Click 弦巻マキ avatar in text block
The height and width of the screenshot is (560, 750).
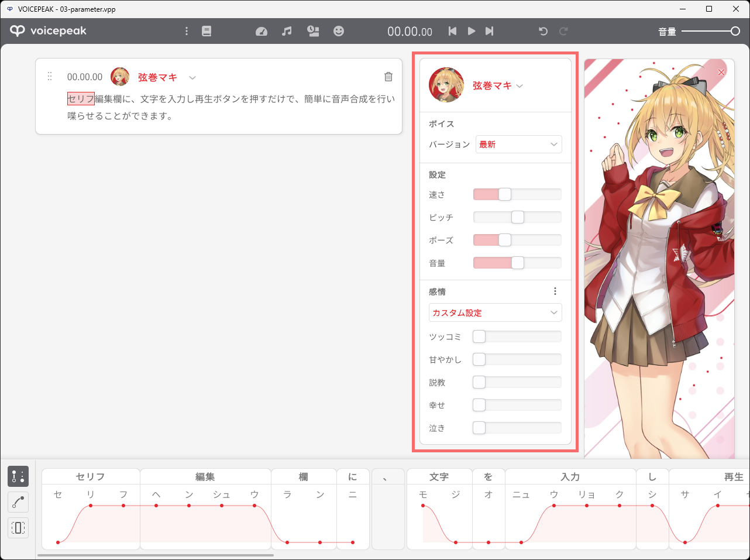[x=120, y=77]
